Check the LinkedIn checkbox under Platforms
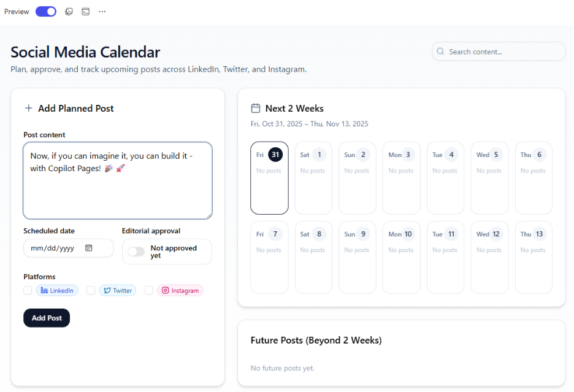 tap(28, 290)
